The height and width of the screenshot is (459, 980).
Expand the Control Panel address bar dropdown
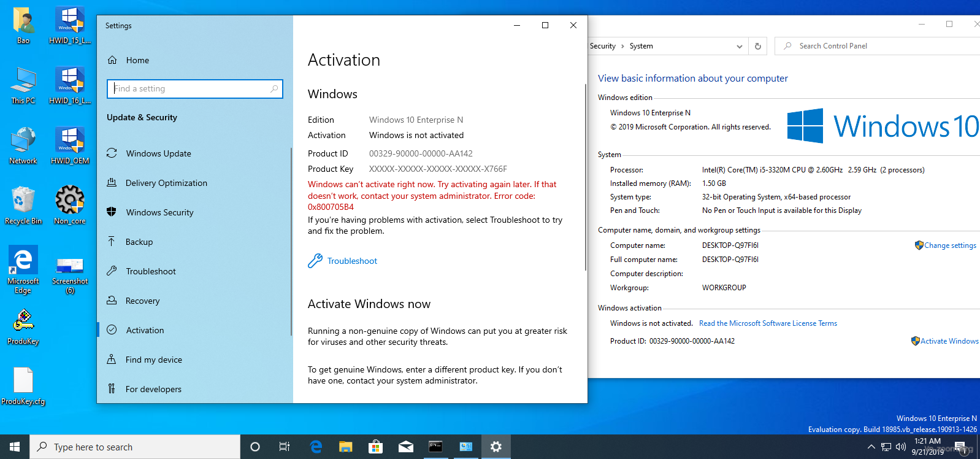point(740,46)
